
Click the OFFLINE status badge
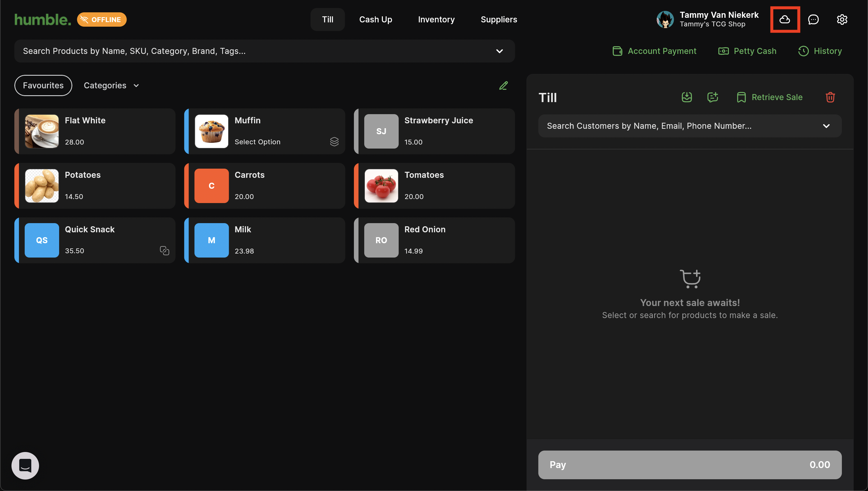pyautogui.click(x=102, y=20)
